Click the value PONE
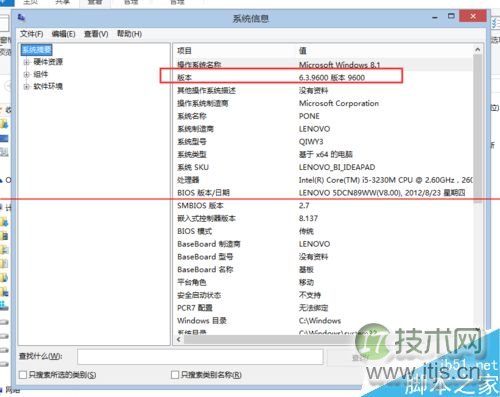The height and width of the screenshot is (397, 500). point(309,116)
